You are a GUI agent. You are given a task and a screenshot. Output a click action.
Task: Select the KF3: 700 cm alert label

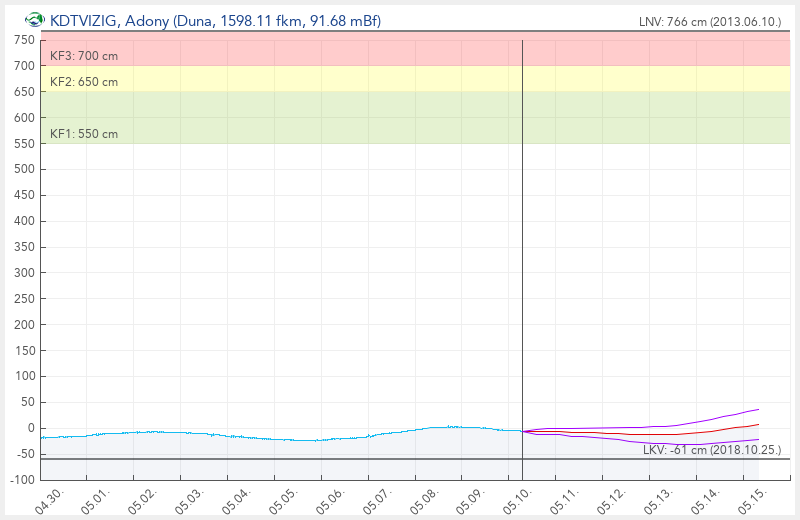(x=84, y=56)
